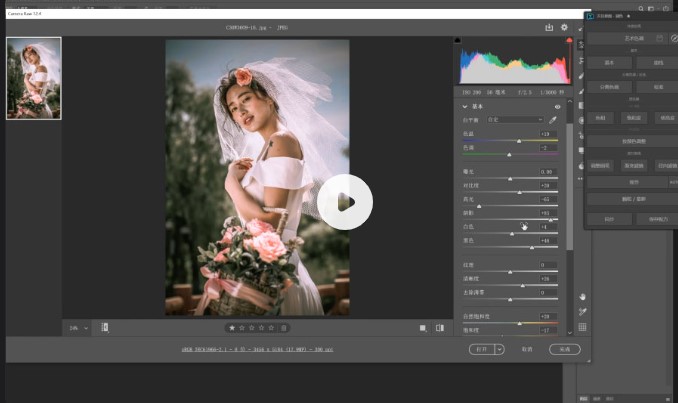Toggle before/after split view
Image resolution: width=678 pixels, height=403 pixels.
pyautogui.click(x=440, y=327)
